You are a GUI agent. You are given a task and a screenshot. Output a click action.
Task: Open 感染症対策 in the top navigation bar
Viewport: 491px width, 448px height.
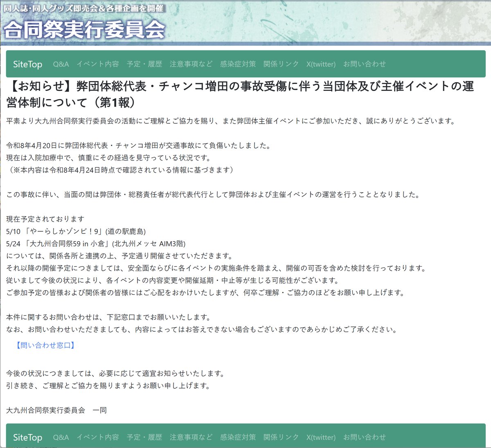238,64
